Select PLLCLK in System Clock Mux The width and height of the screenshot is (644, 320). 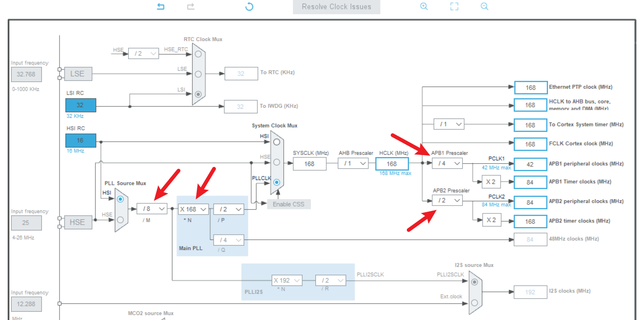[277, 182]
